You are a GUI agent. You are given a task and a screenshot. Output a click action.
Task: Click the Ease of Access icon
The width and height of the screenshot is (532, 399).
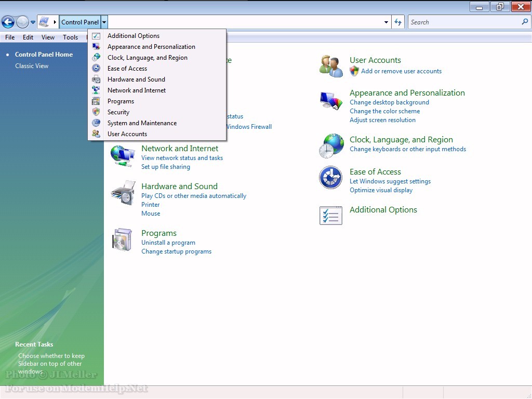330,178
